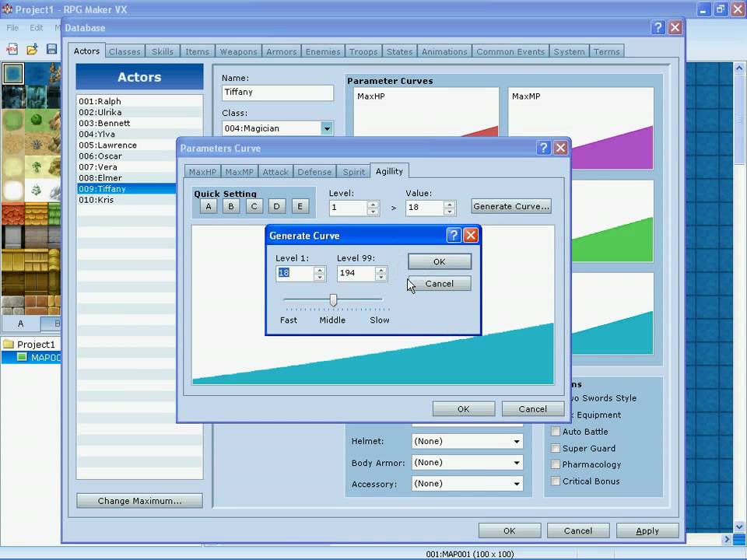Confirm the Generate Curve dialog with OK

439,261
